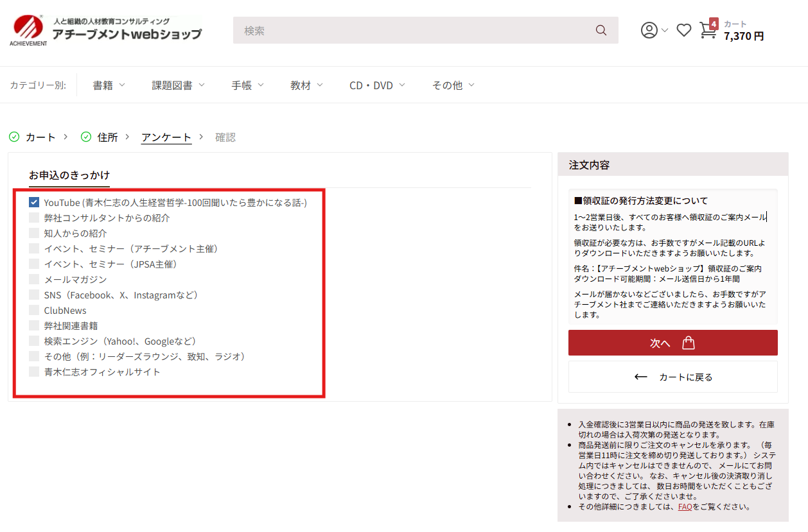808x532 pixels.
Task: Check the 知人からの紹介 checkbox
Action: coord(34,233)
